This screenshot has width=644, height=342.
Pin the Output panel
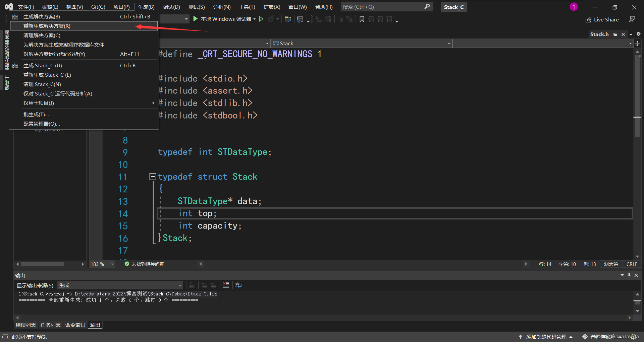pyautogui.click(x=629, y=275)
